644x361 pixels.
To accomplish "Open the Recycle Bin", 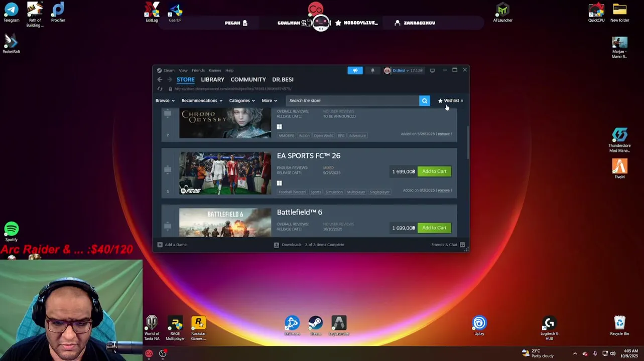I will (x=619, y=326).
